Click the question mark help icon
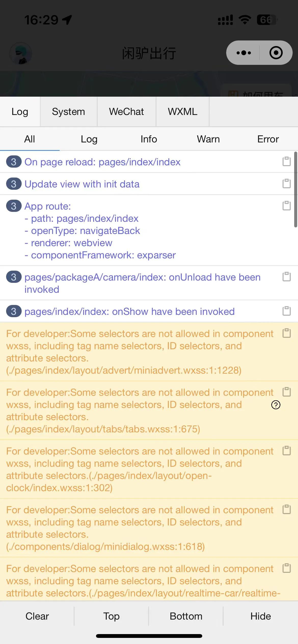The image size is (298, 644). pyautogui.click(x=276, y=405)
